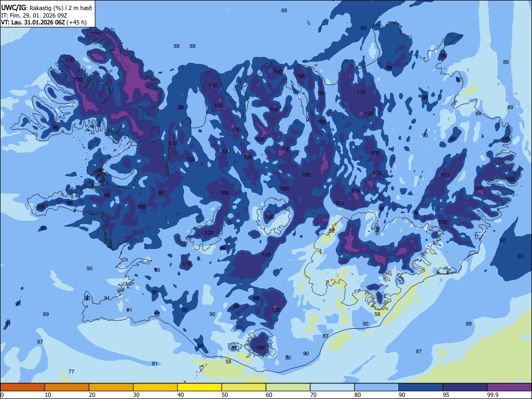532x399 pixels.
Task: Select the purple above-99.9 legend swatch
Action: tap(509, 387)
